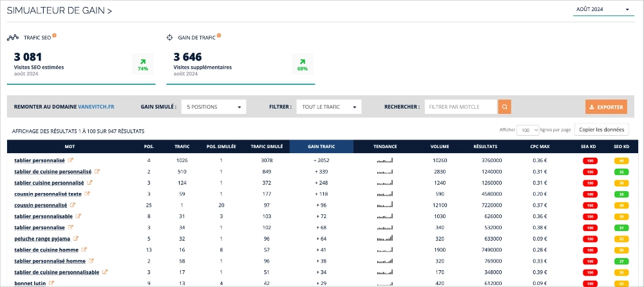The height and width of the screenshot is (287, 644).
Task: Open external link icon for bonnet lutin
Action: [x=52, y=283]
